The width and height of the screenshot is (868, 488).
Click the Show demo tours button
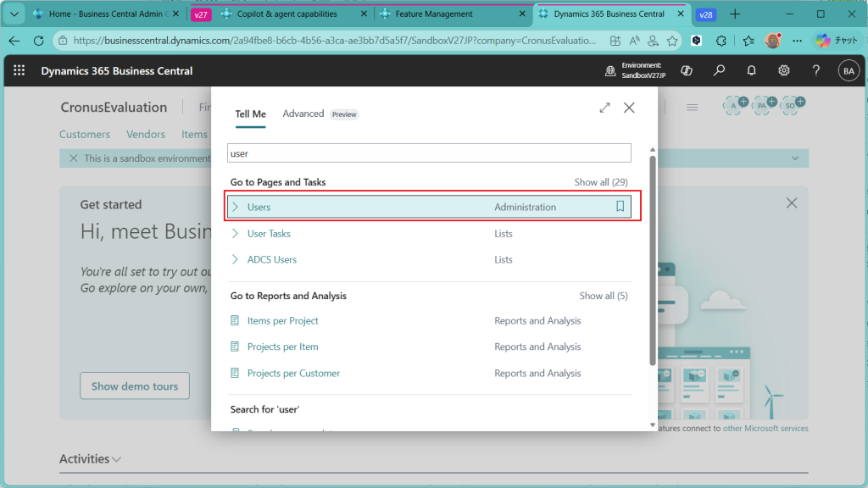point(135,386)
